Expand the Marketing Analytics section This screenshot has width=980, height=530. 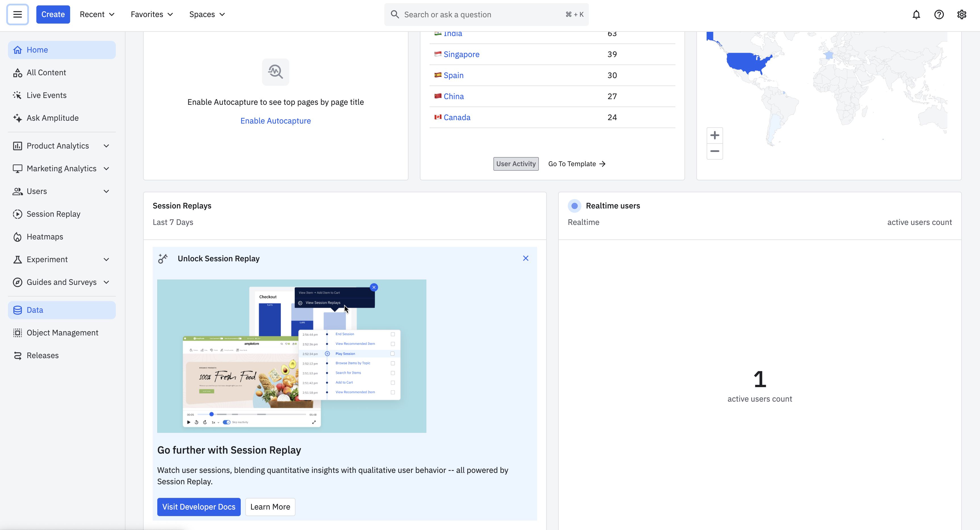(106, 168)
